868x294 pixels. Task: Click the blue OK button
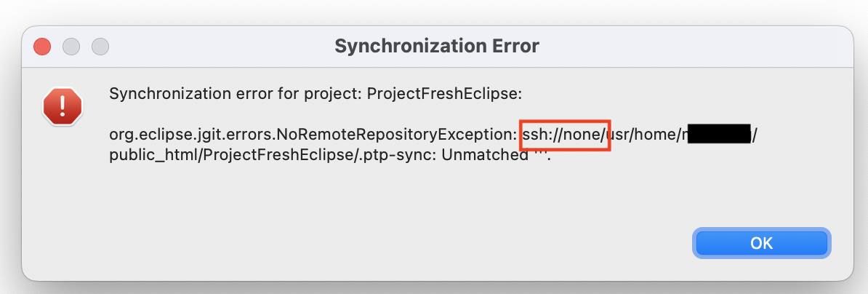[761, 243]
